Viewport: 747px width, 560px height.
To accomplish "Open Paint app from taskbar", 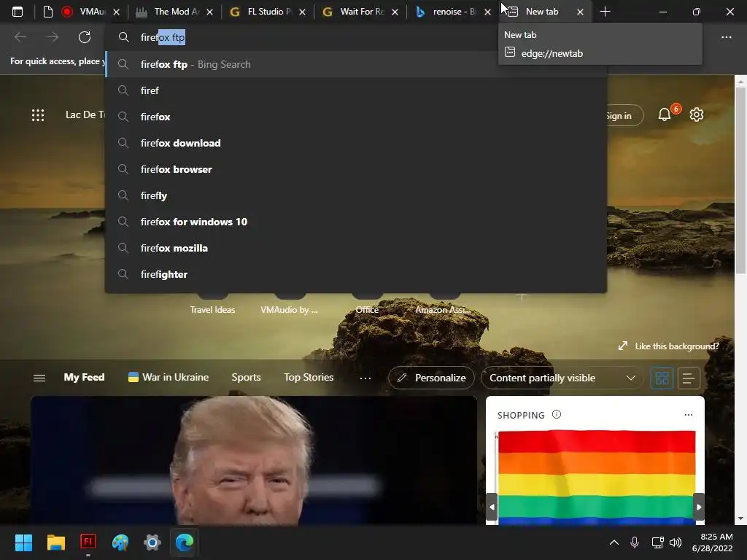I will pos(120,542).
